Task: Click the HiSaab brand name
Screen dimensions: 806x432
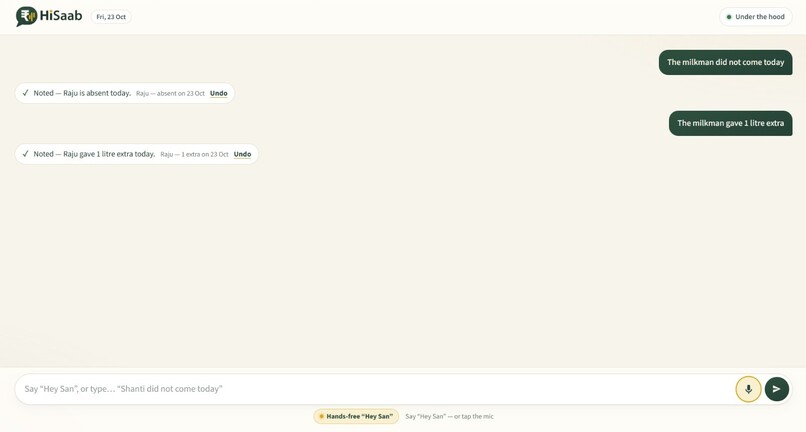Action: (61, 16)
